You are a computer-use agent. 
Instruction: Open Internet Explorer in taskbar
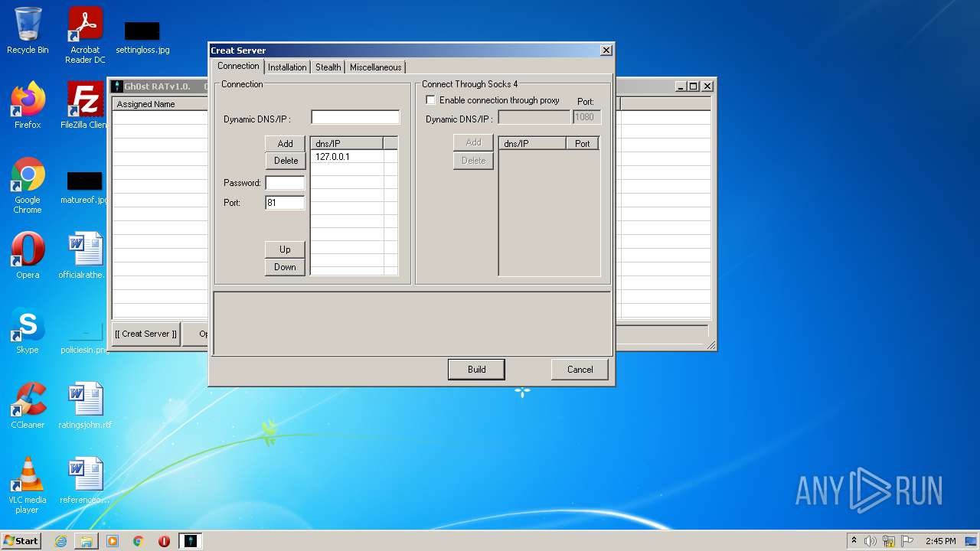(x=60, y=541)
